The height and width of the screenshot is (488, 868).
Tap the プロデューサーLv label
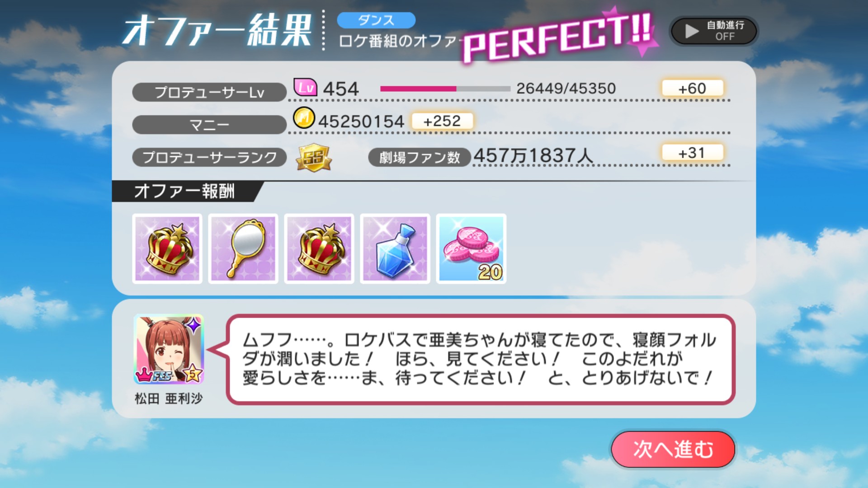point(209,92)
